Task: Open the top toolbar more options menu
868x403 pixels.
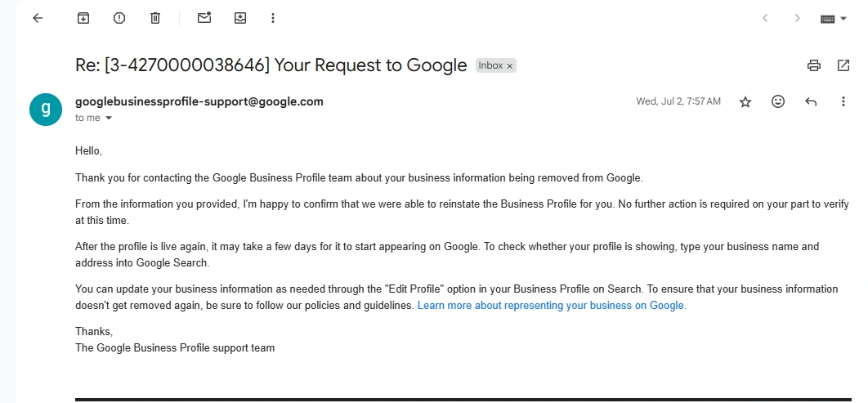Action: point(273,18)
